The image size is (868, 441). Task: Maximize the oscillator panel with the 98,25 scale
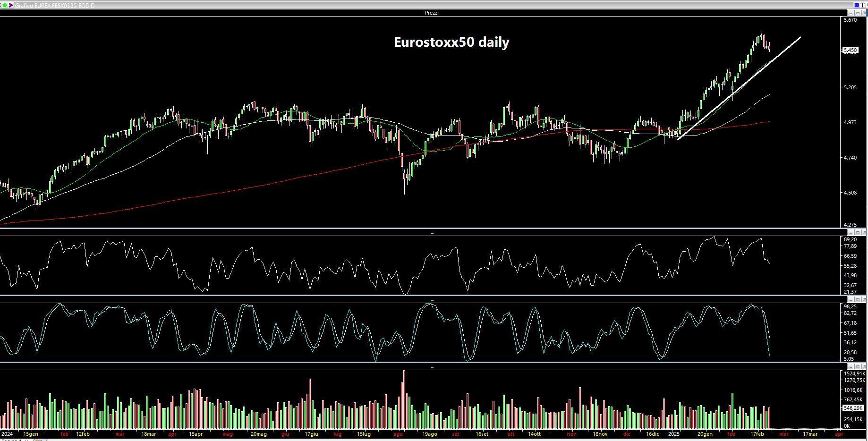pos(858,299)
